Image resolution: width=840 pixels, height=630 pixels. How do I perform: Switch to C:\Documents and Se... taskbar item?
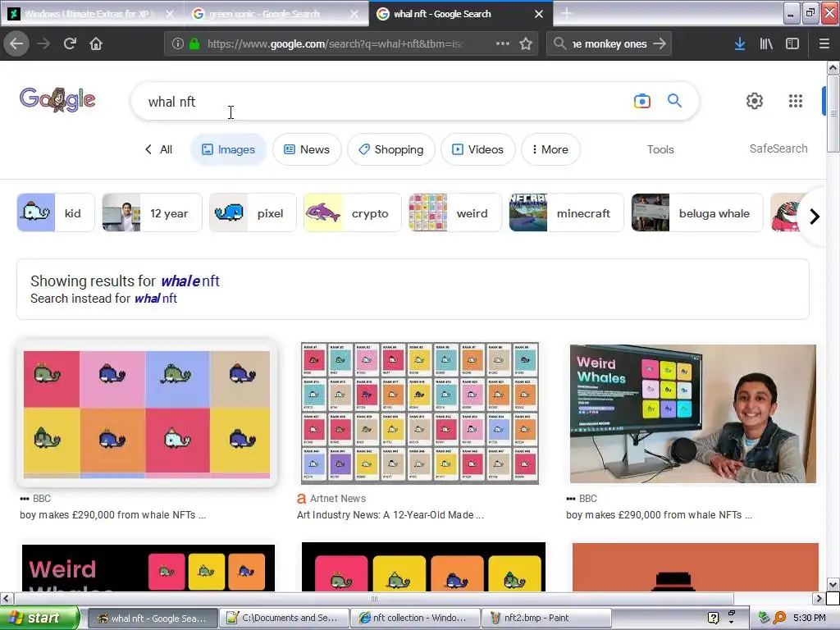[285, 618]
